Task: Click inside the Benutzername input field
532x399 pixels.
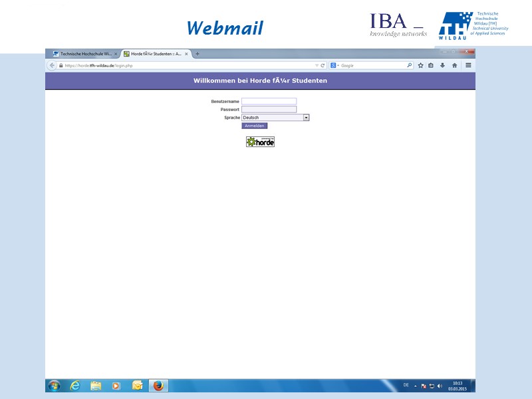Action: pos(269,101)
